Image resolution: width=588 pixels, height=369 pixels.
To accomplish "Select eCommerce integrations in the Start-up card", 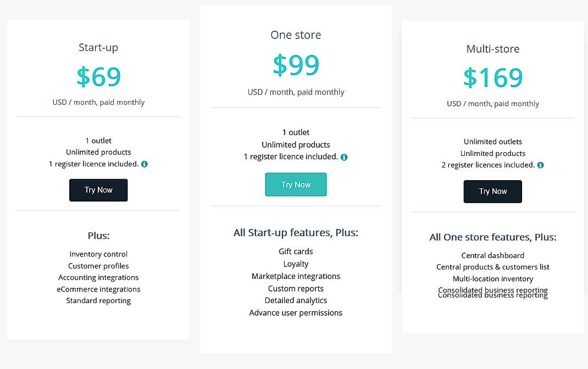I will 98,289.
